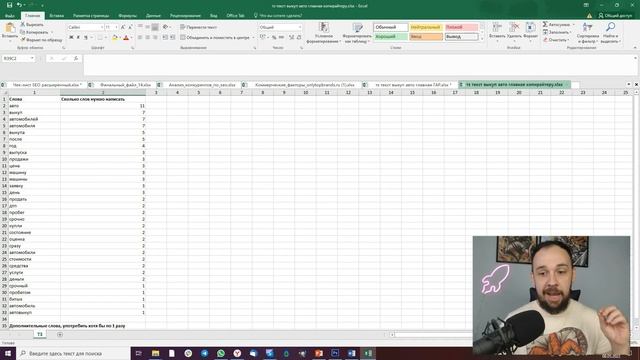Switch to Office Tab ribbon tab

coord(235,16)
